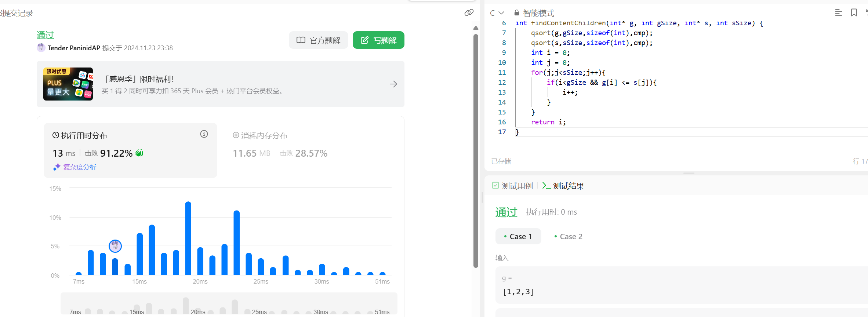The height and width of the screenshot is (317, 868).
Task: Select Case 1 test tab
Action: [x=518, y=237]
